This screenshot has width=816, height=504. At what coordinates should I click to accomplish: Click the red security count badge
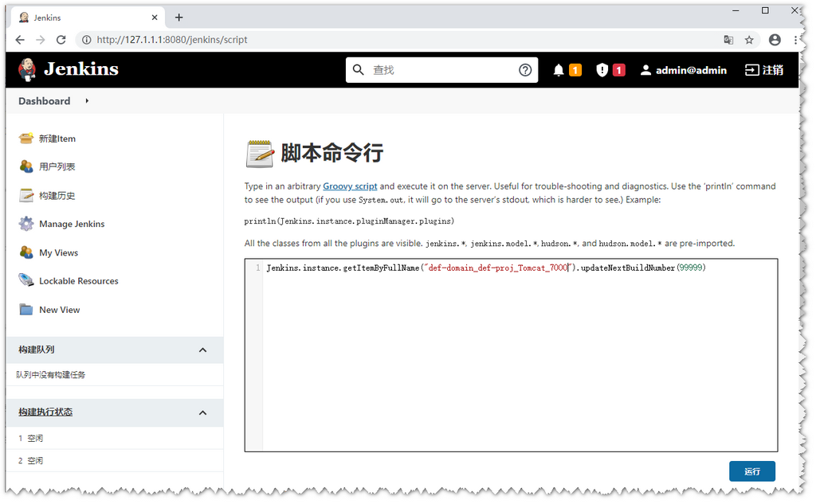tap(618, 70)
